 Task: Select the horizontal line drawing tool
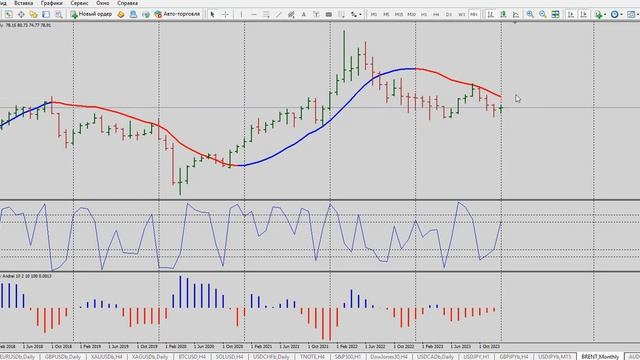253,14
